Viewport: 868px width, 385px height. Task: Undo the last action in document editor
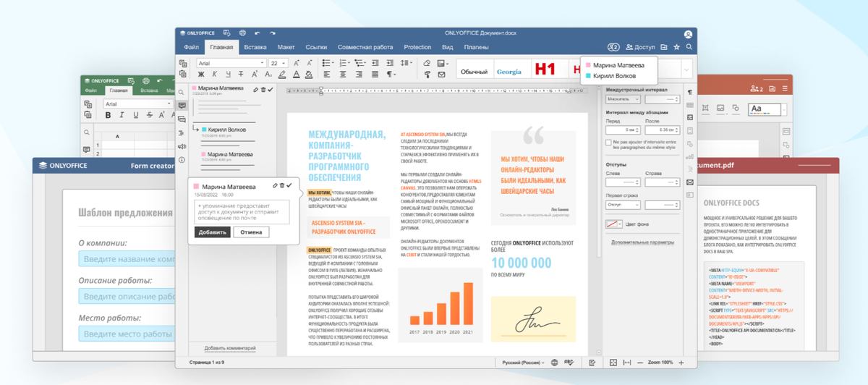[258, 33]
